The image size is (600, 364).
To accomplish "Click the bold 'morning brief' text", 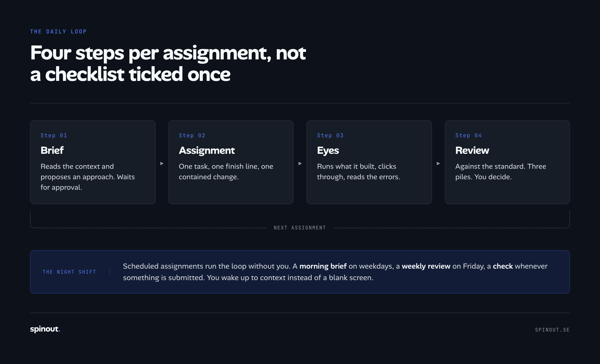I will [x=323, y=266].
